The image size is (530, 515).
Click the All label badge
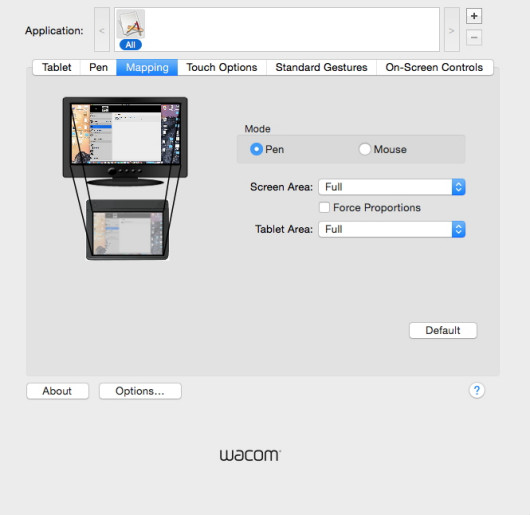[130, 45]
